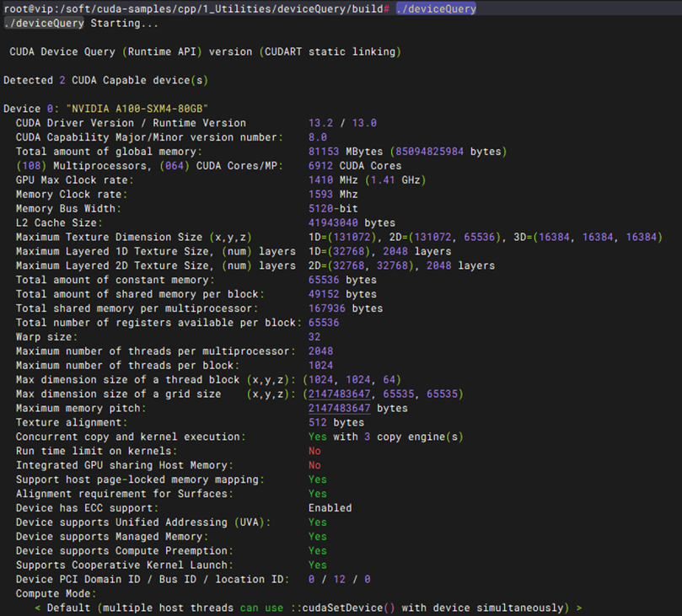682x616 pixels.
Task: Click the shared memory per block value '49152 bytes'
Action: (x=342, y=294)
